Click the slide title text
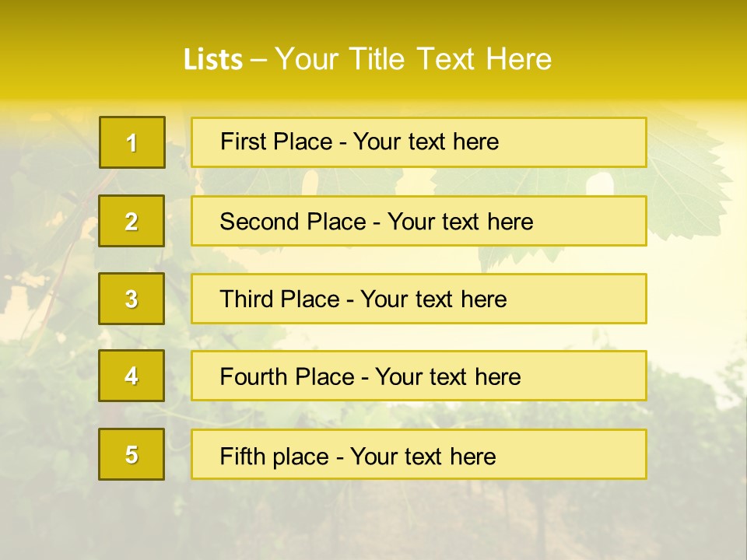The height and width of the screenshot is (560, 747). coord(367,59)
